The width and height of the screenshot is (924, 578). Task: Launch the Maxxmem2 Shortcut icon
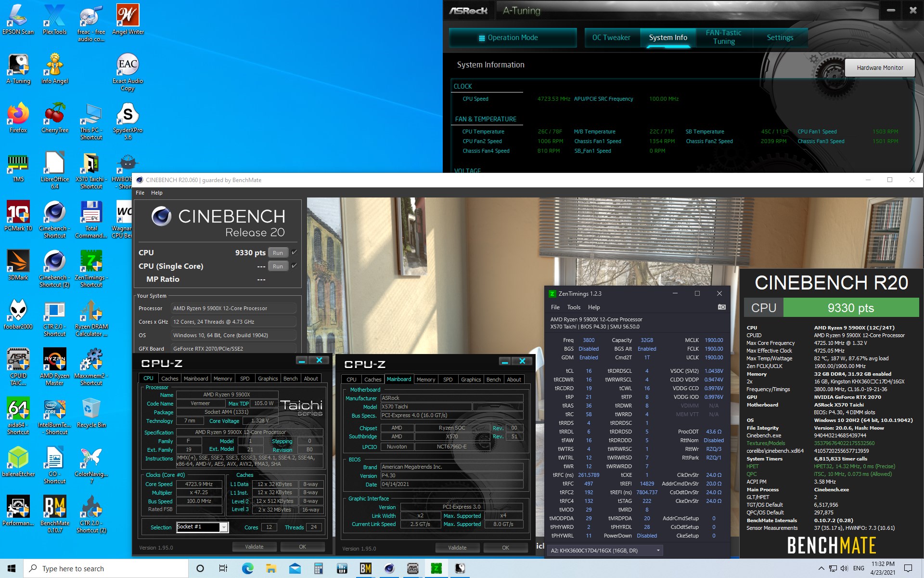pos(91,367)
